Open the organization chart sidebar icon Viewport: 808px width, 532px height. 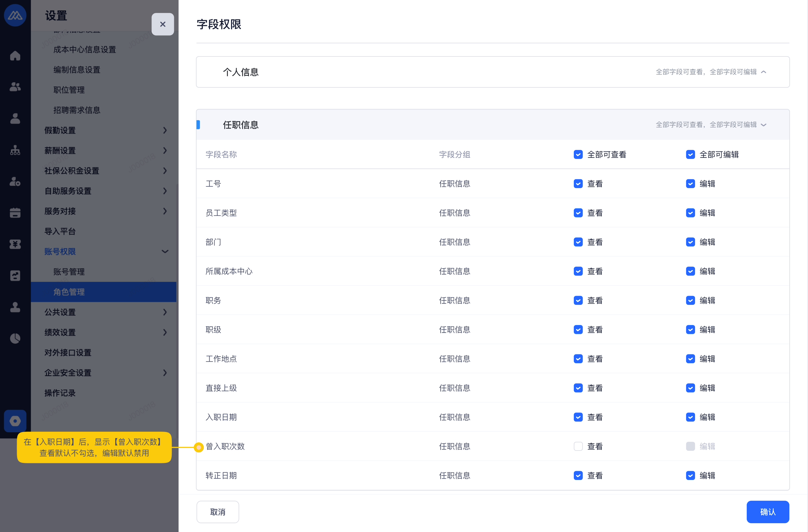15,150
